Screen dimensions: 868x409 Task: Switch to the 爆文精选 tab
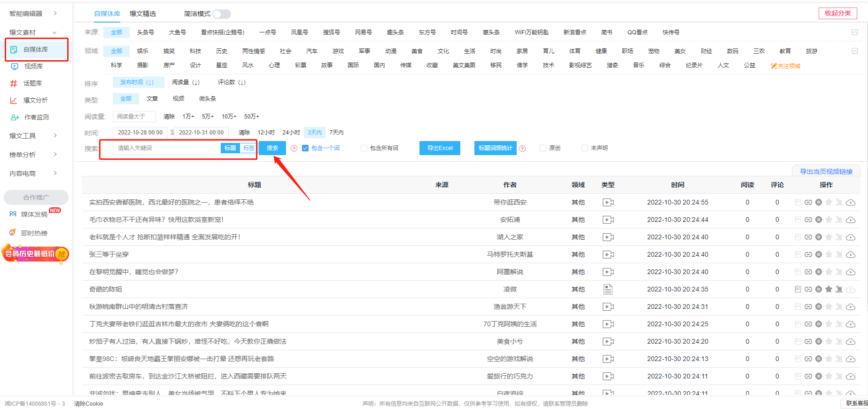coord(143,14)
